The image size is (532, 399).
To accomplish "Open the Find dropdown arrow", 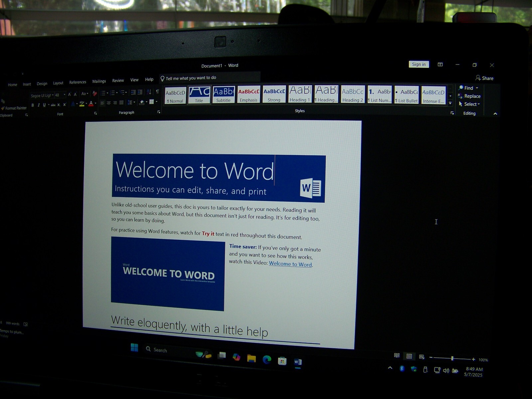I will 477,88.
